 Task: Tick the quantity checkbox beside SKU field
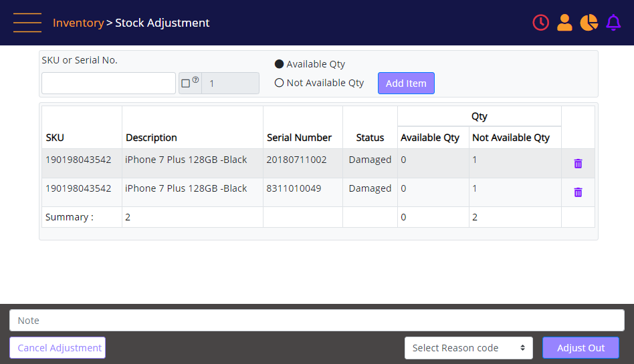point(186,83)
